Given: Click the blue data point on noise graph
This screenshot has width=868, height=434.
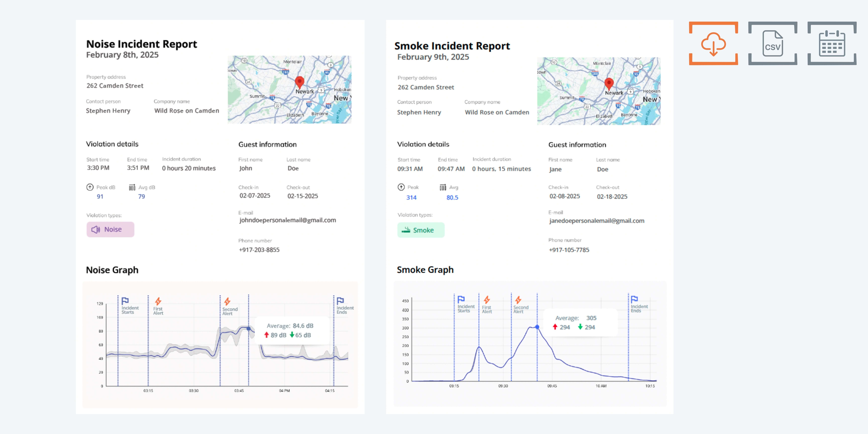Looking at the screenshot, I should 249,329.
